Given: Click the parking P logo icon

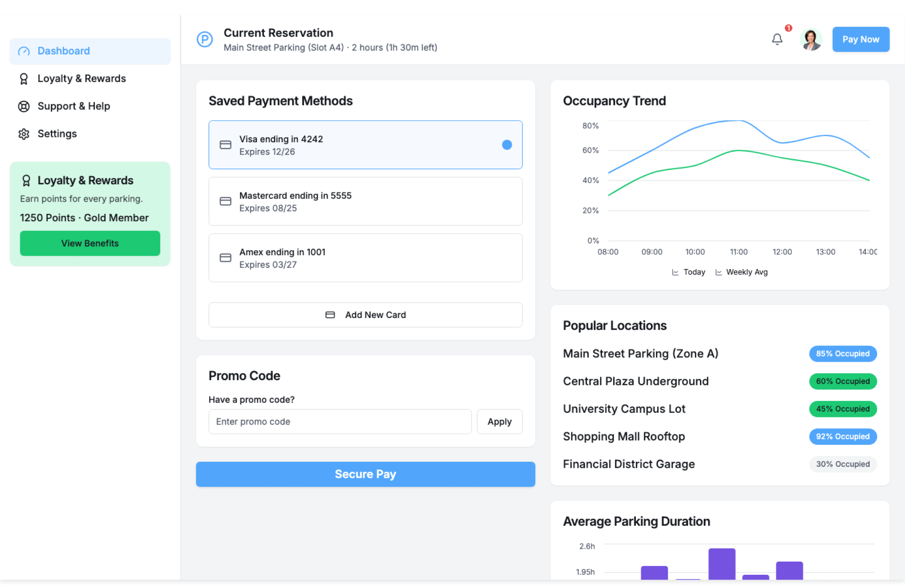Looking at the screenshot, I should click(205, 39).
